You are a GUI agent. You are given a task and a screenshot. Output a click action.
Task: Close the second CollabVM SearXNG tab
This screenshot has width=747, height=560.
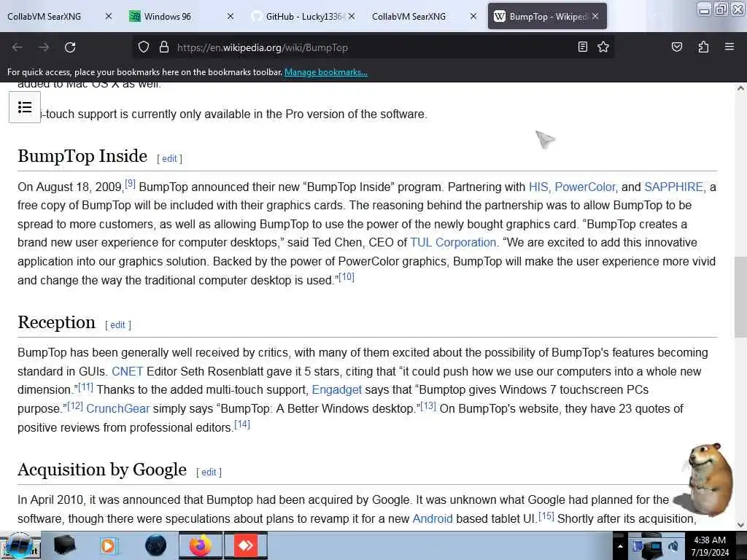pyautogui.click(x=473, y=16)
